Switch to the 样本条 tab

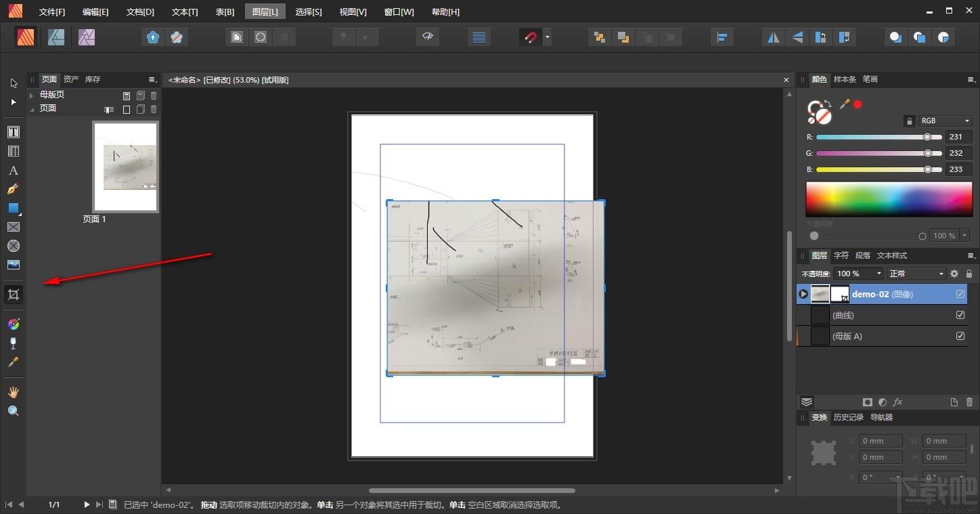[845, 79]
